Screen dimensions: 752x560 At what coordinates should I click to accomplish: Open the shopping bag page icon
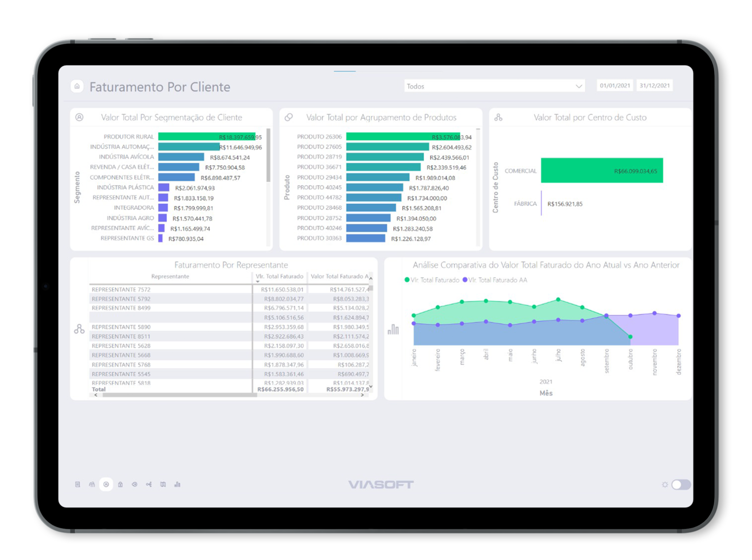coord(120,484)
